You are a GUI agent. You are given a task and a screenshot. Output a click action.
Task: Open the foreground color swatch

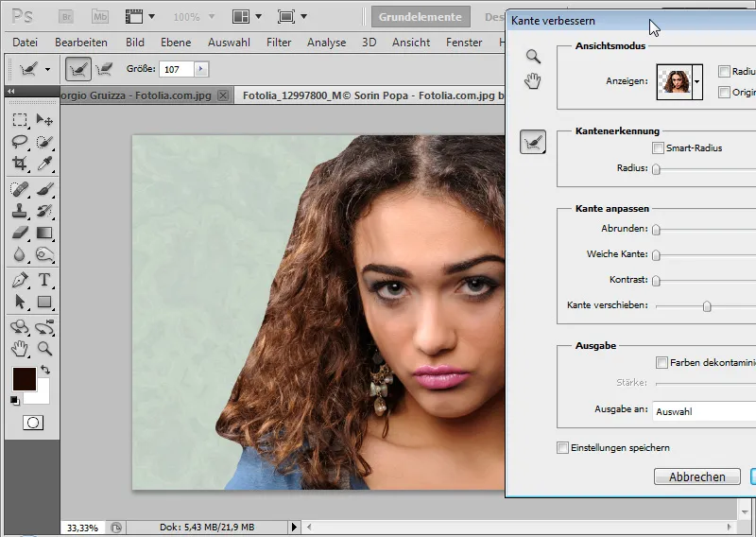click(25, 379)
